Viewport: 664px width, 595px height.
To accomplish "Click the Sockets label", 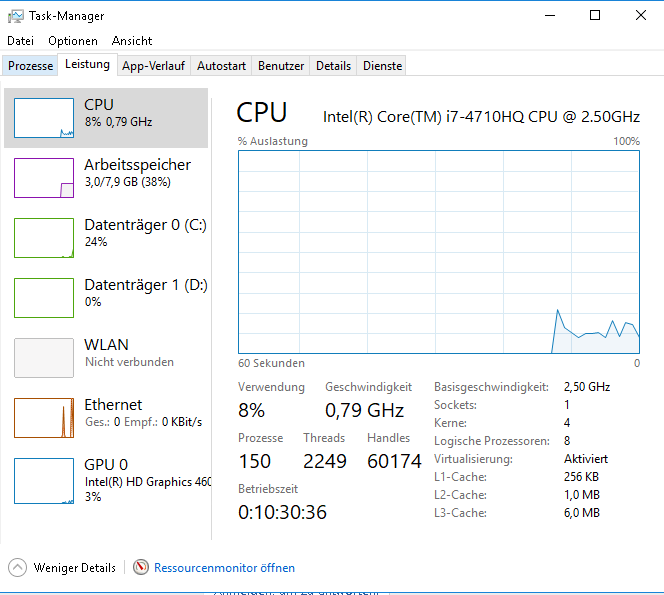I will (455, 405).
